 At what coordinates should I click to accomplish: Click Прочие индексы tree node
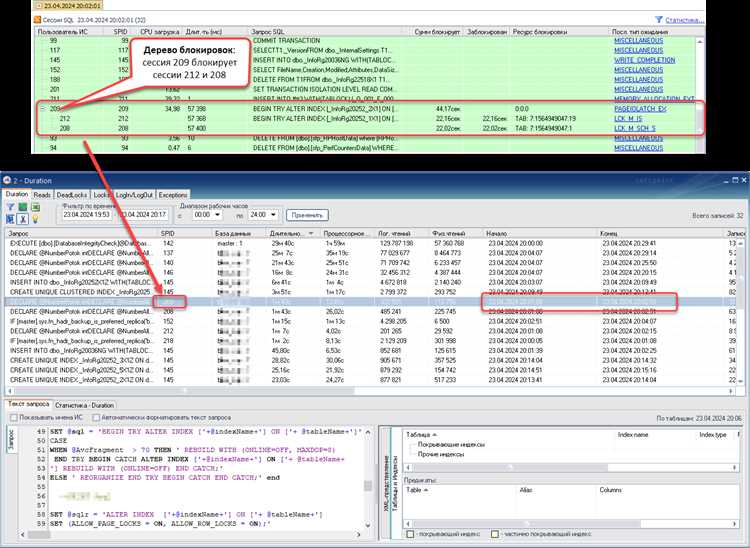click(441, 454)
